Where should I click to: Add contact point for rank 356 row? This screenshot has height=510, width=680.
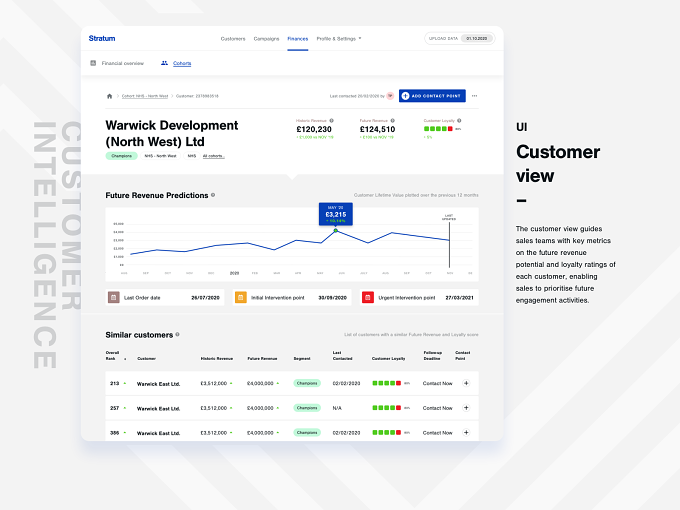(466, 433)
